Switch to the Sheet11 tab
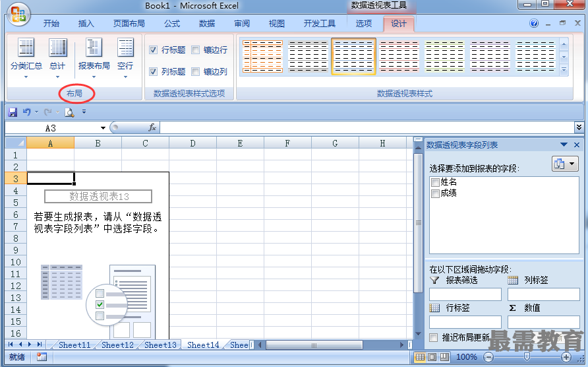The width and height of the screenshot is (588, 367). coord(74,345)
